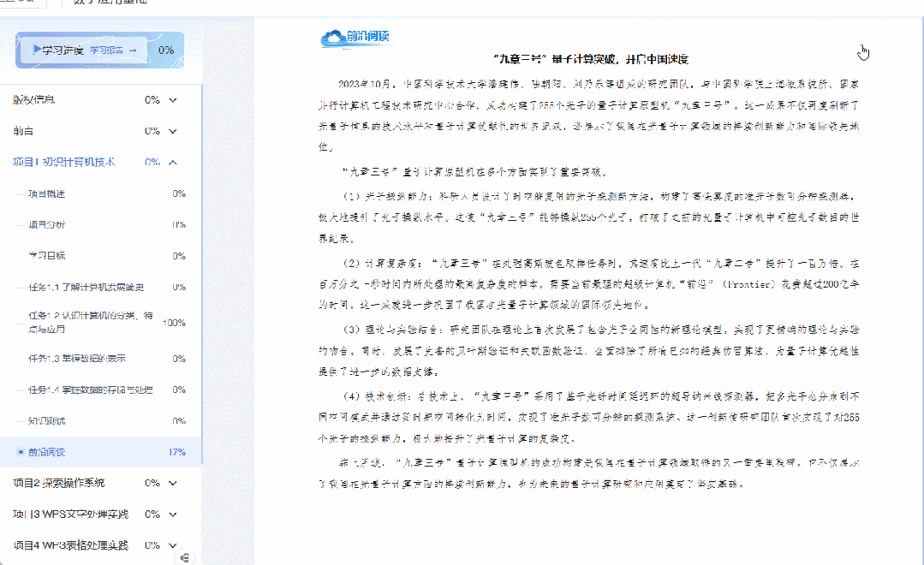Image resolution: width=924 pixels, height=565 pixels.
Task: Open 项目2 探索操作系统 section
Action: point(59,483)
